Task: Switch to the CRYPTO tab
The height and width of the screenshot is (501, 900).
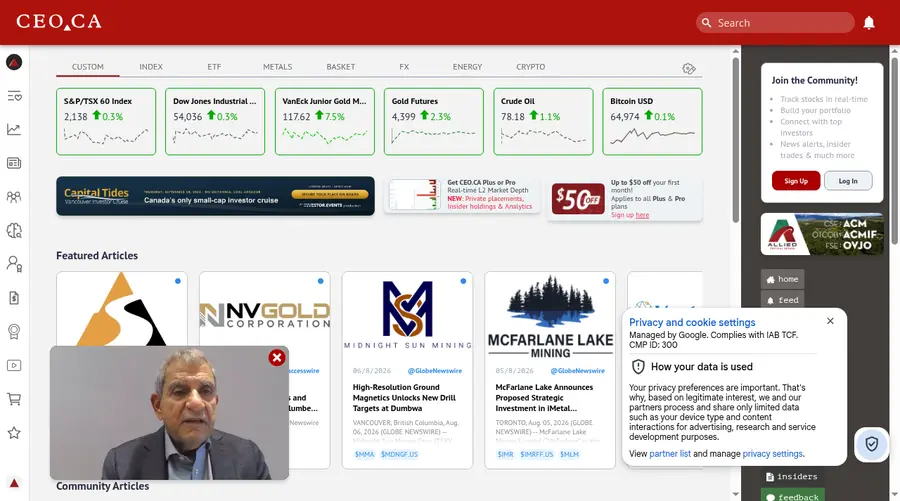Action: [x=530, y=67]
